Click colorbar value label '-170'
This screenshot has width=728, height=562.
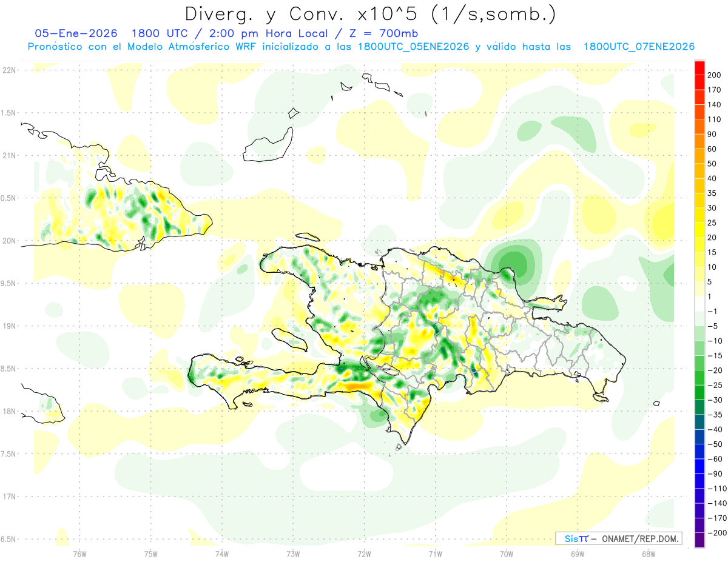pyautogui.click(x=717, y=518)
